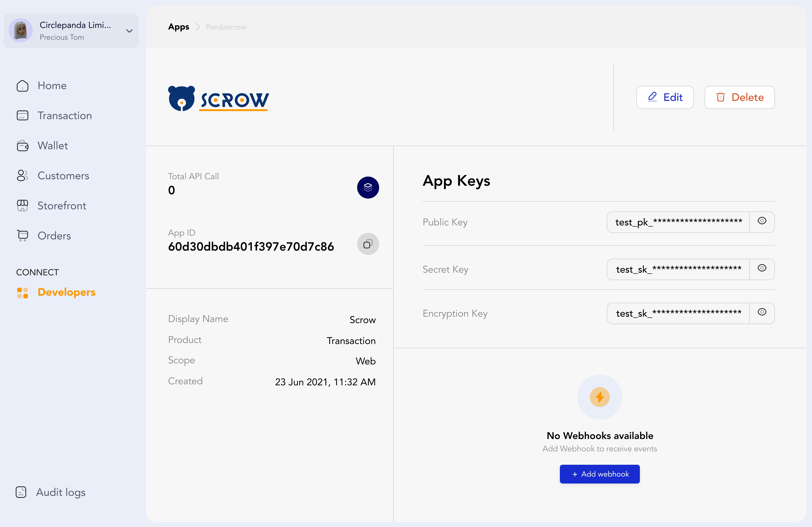
Task: Open the Wallet section icon
Action: coord(23,146)
